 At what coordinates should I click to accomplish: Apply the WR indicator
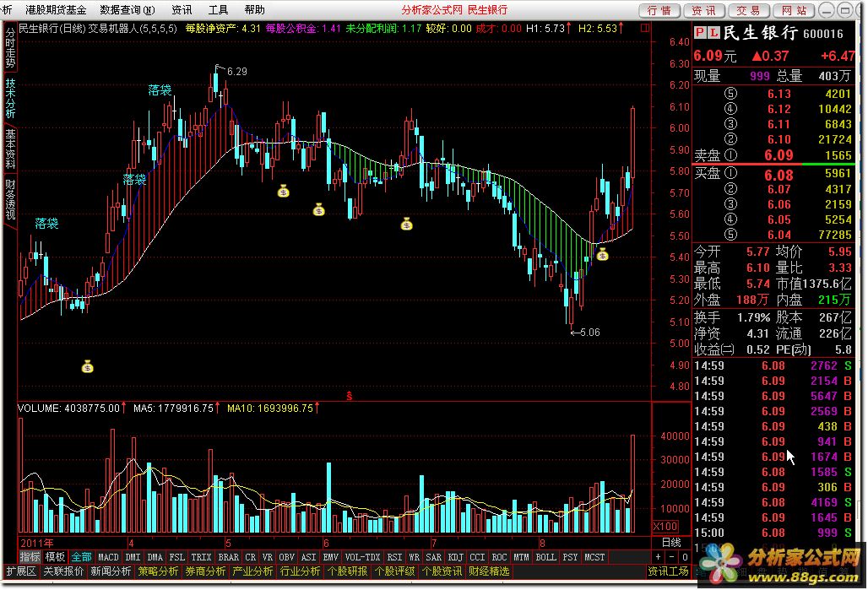pos(414,557)
